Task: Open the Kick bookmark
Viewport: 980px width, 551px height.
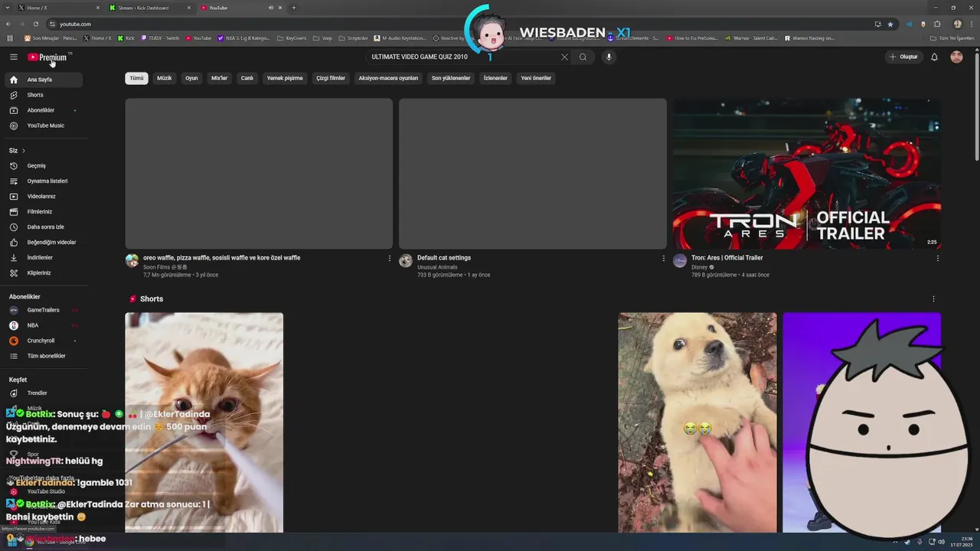Action: tap(126, 37)
